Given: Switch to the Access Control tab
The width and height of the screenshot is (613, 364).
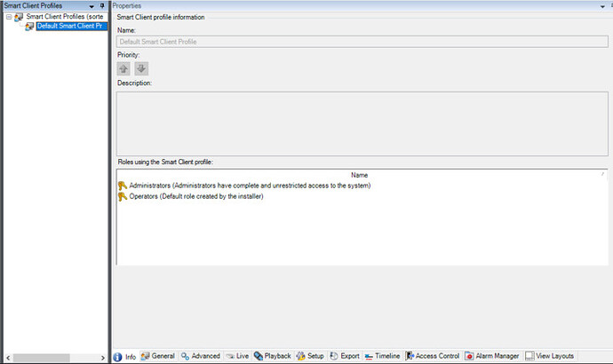Looking at the screenshot, I should [x=433, y=356].
